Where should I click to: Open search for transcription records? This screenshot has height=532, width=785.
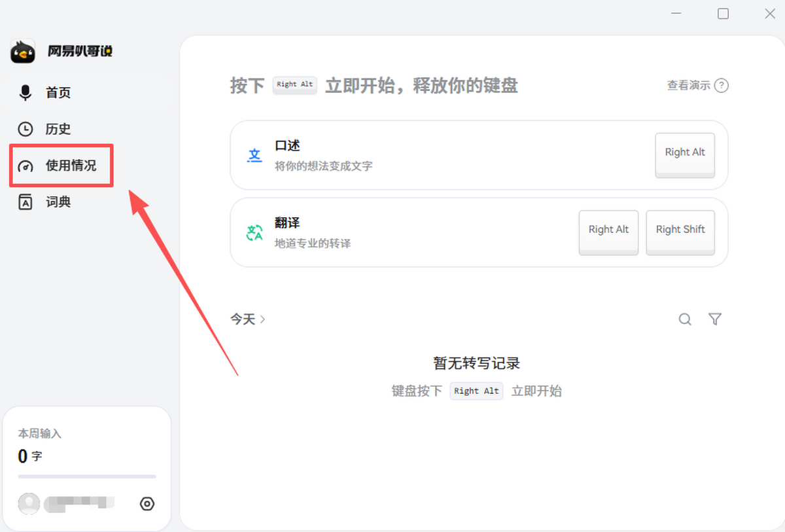point(685,319)
